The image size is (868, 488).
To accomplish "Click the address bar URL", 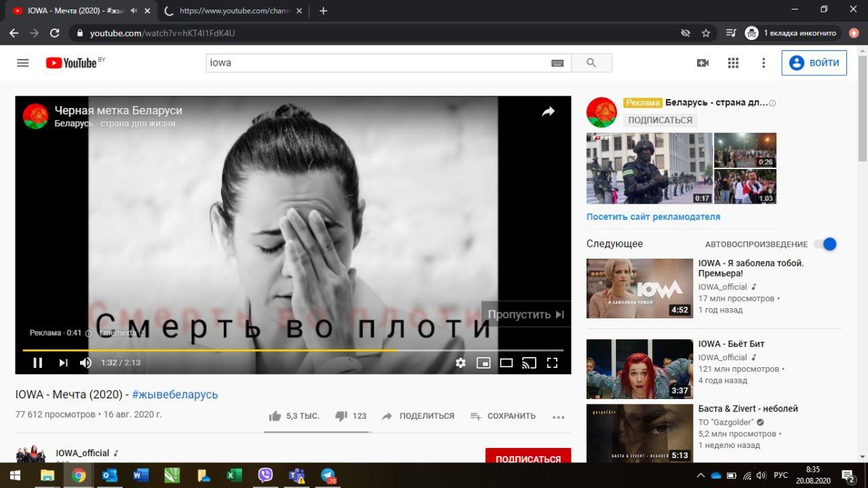I will (x=163, y=33).
